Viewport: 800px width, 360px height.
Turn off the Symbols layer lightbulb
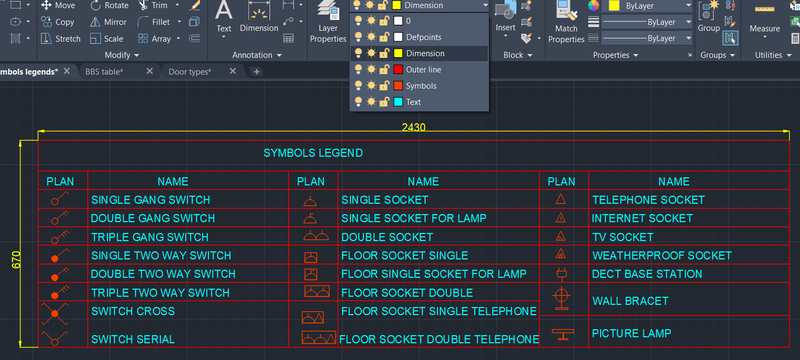point(358,86)
